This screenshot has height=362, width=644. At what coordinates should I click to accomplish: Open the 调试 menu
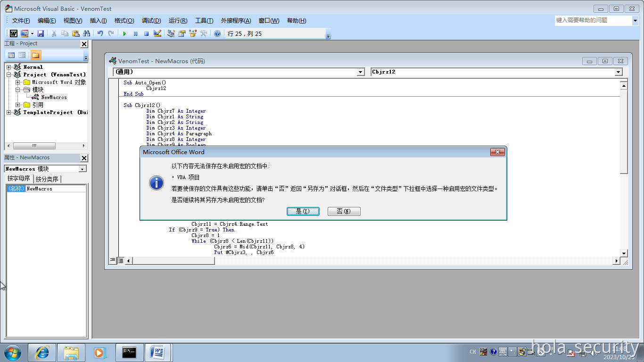151,20
